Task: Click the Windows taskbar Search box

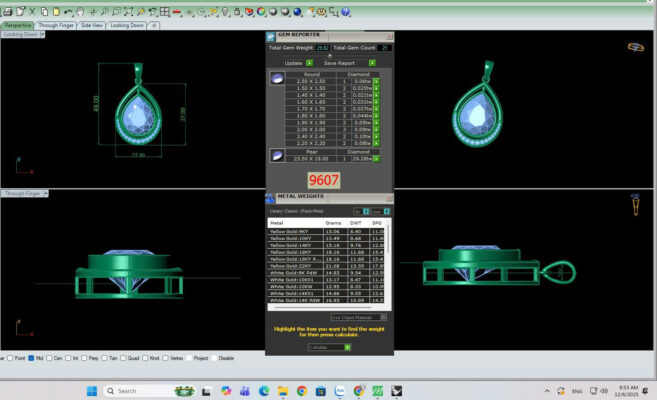Action: 139,391
